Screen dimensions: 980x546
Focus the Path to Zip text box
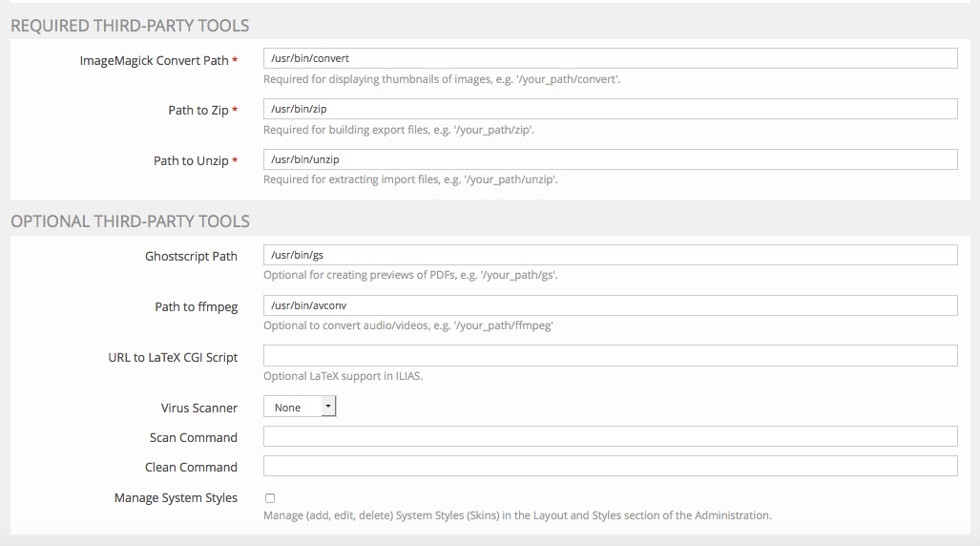[609, 110]
